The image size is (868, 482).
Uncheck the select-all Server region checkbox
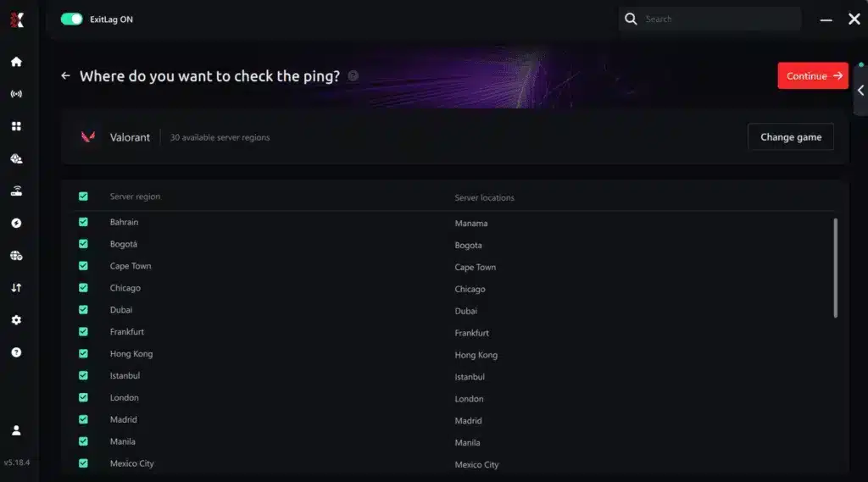[83, 197]
